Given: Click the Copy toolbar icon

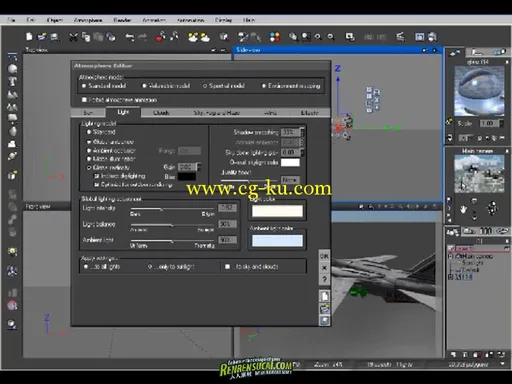Looking at the screenshot, I should tap(86, 37).
